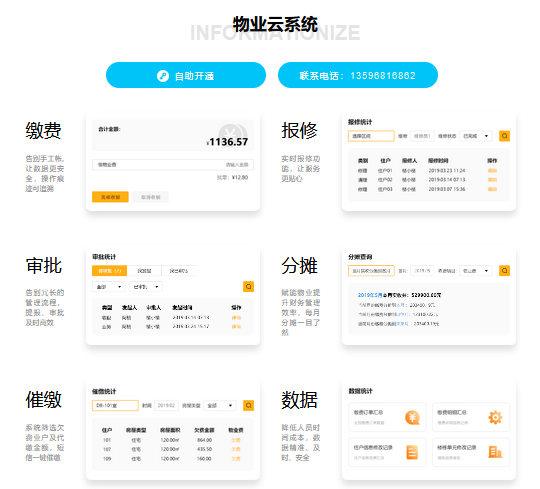Click the gray 取消收银 button

click(x=150, y=197)
